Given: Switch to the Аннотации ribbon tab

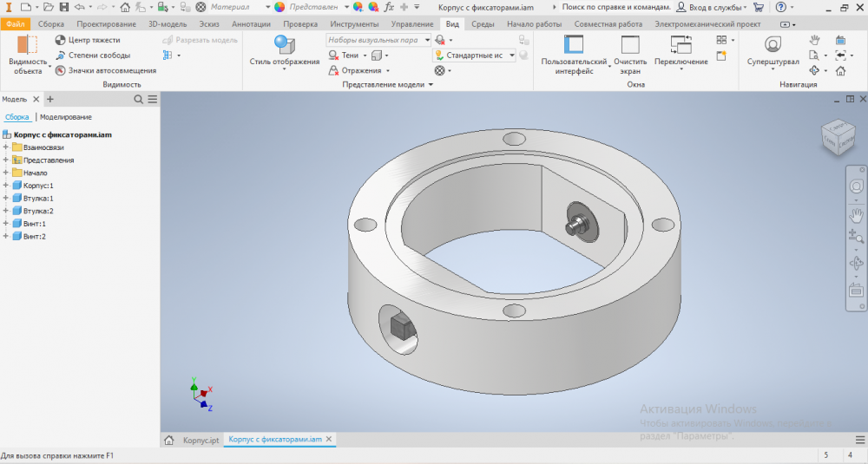Looking at the screenshot, I should click(251, 24).
